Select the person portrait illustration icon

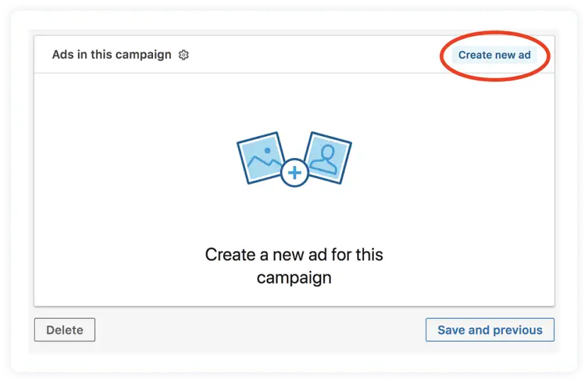pos(328,157)
